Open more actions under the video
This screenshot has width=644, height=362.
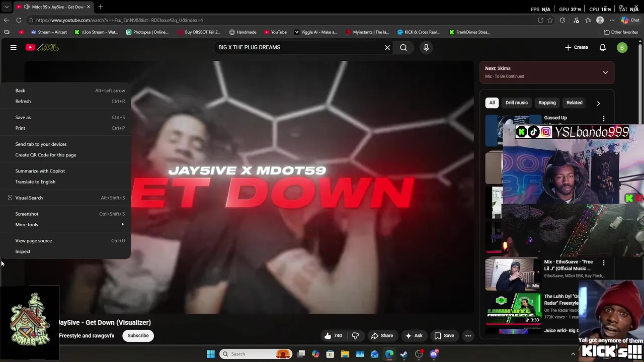click(x=468, y=336)
